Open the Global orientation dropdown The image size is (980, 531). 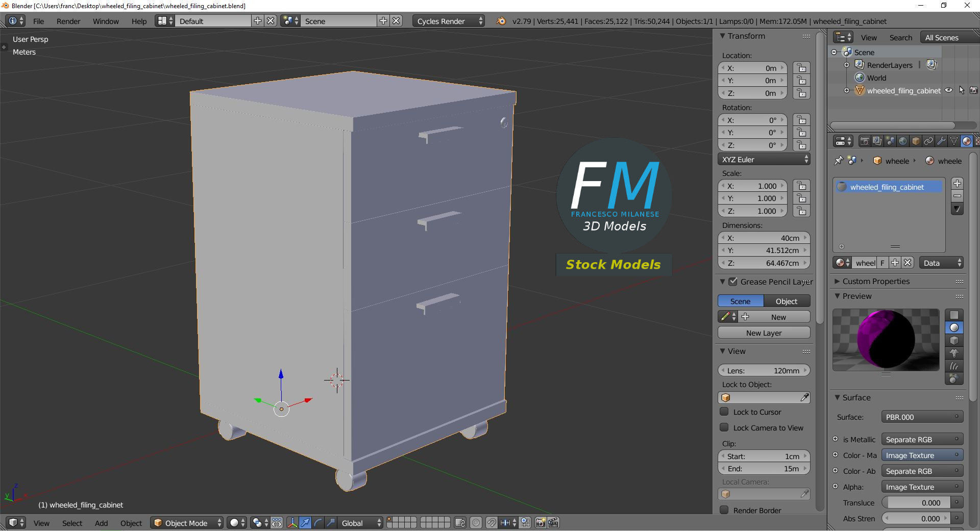coord(361,523)
